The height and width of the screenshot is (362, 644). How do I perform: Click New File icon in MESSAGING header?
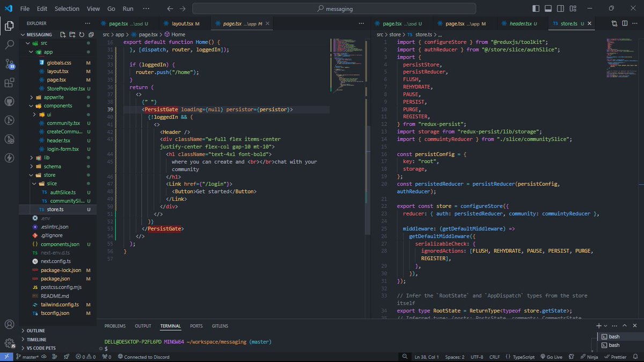(x=63, y=34)
